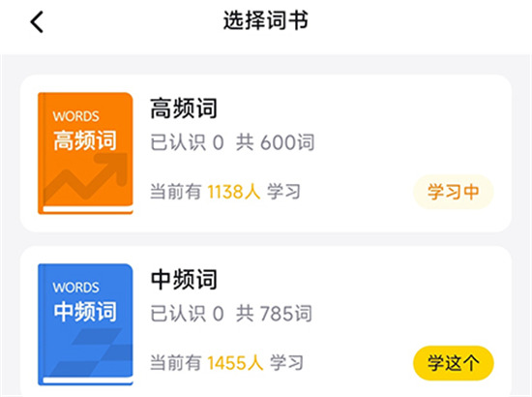This screenshot has width=532, height=397.
Task: Open the orange 高频词 book cover
Action: click(x=85, y=154)
